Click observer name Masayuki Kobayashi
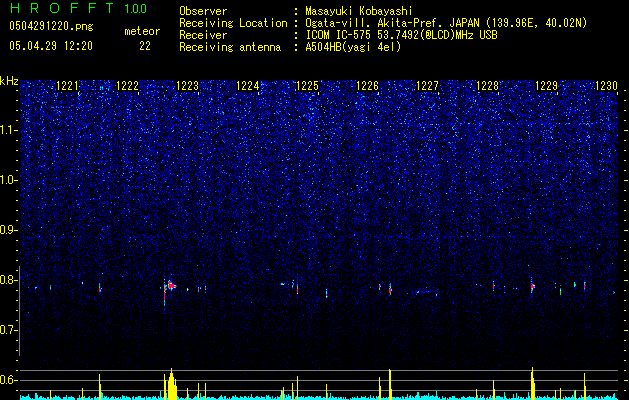 pos(359,11)
